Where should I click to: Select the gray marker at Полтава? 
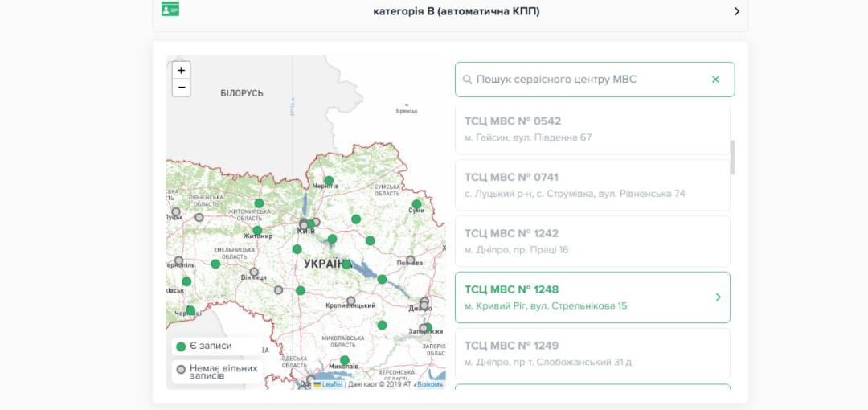[411, 260]
